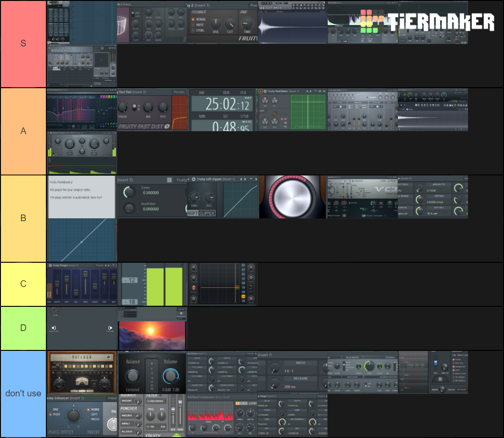Open Presets dropdown on Fruity Fast Dist
The image size is (504, 438).
(x=179, y=92)
